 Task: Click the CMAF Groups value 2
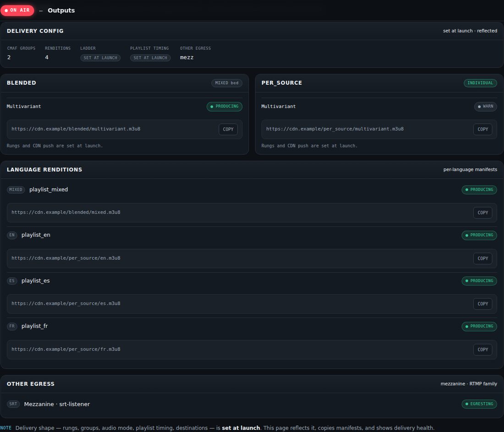(9, 58)
